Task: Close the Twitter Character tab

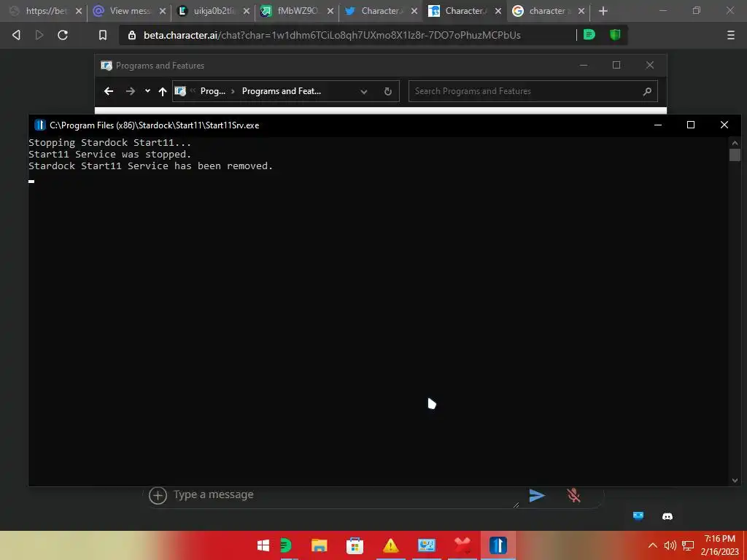Action: click(414, 11)
